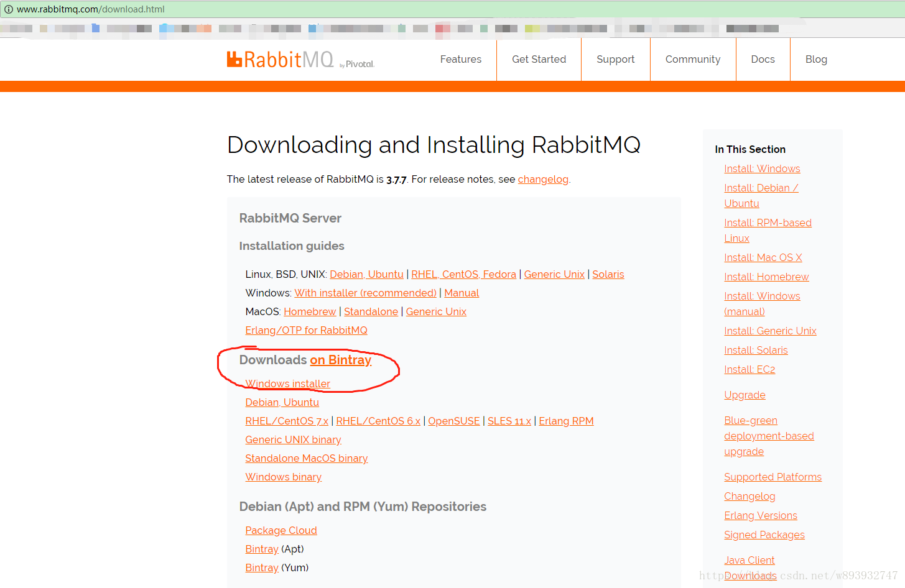Open the SLES 11.x download link
The width and height of the screenshot is (905, 588).
pos(509,421)
